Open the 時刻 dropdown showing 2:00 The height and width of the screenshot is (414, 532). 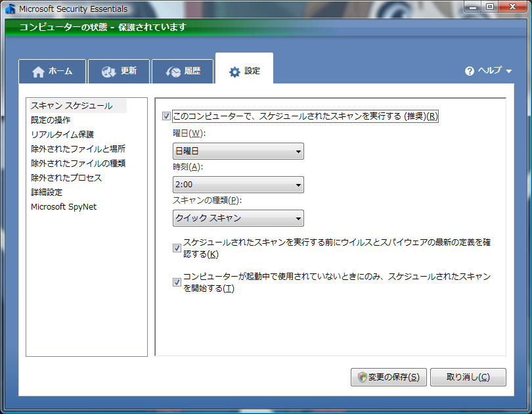click(x=238, y=185)
